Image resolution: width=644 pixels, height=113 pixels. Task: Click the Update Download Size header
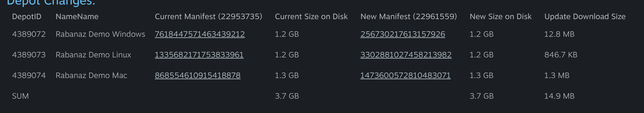coord(585,16)
